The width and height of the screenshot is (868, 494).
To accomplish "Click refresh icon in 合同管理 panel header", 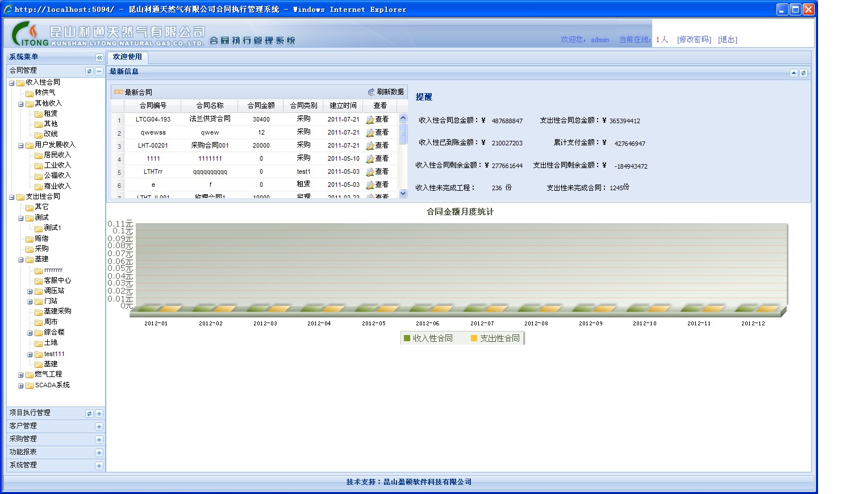I will (x=89, y=71).
